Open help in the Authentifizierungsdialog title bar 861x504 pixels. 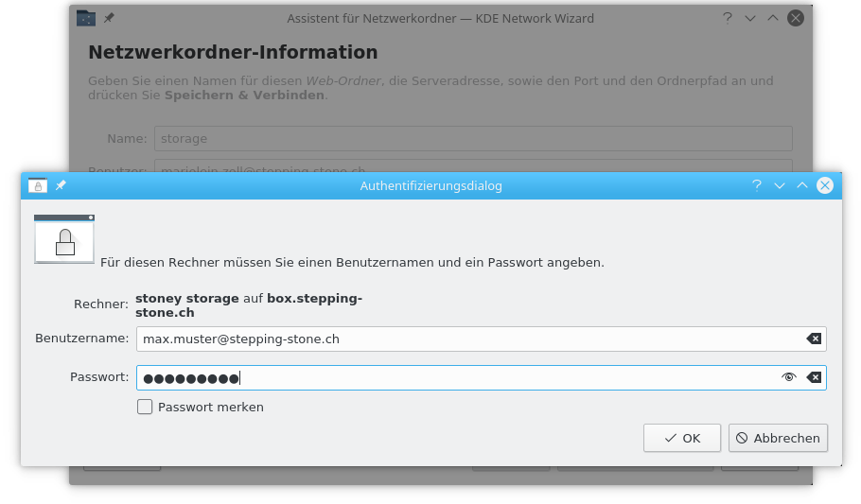point(757,185)
